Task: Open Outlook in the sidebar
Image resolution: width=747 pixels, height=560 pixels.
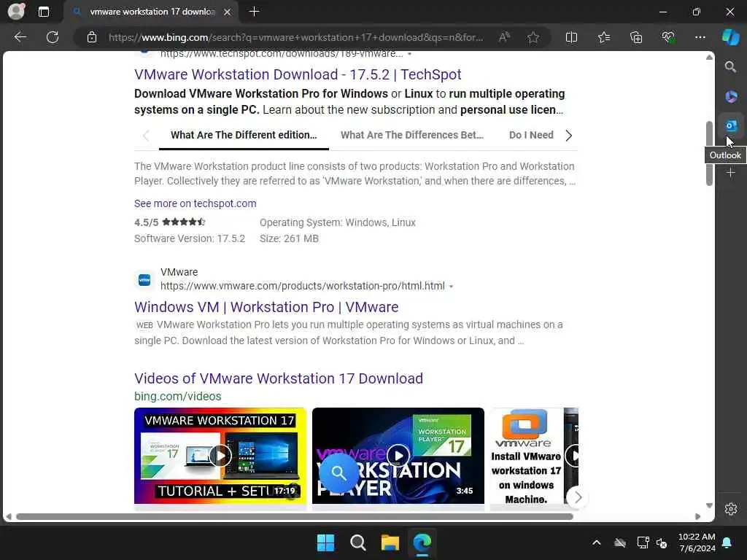Action: click(731, 125)
